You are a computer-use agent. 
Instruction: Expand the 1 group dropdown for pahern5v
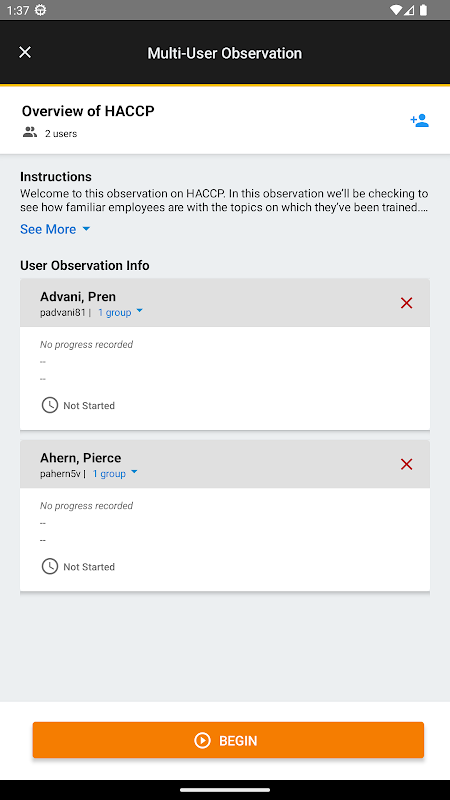click(115, 473)
